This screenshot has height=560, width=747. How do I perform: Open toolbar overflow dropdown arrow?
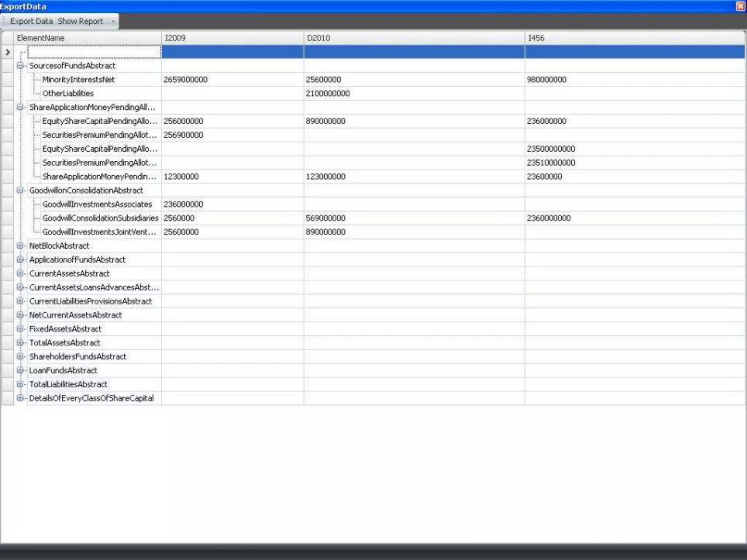pos(113,21)
